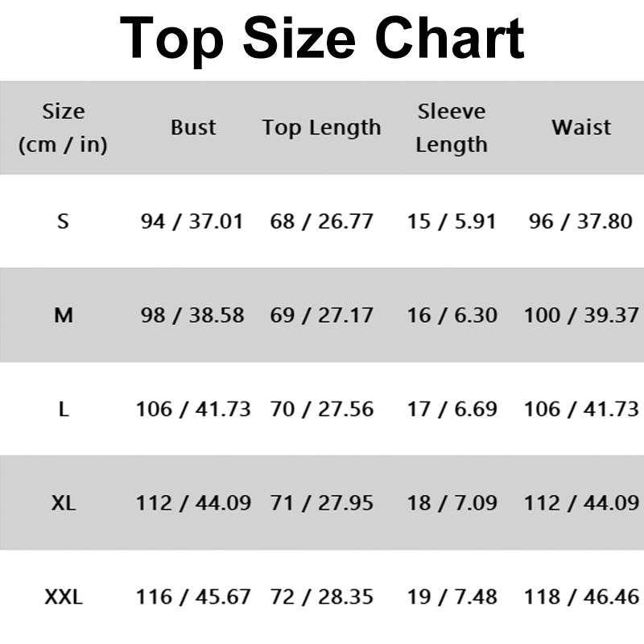Click the Bust column header
The image size is (644, 644).
coord(193,127)
